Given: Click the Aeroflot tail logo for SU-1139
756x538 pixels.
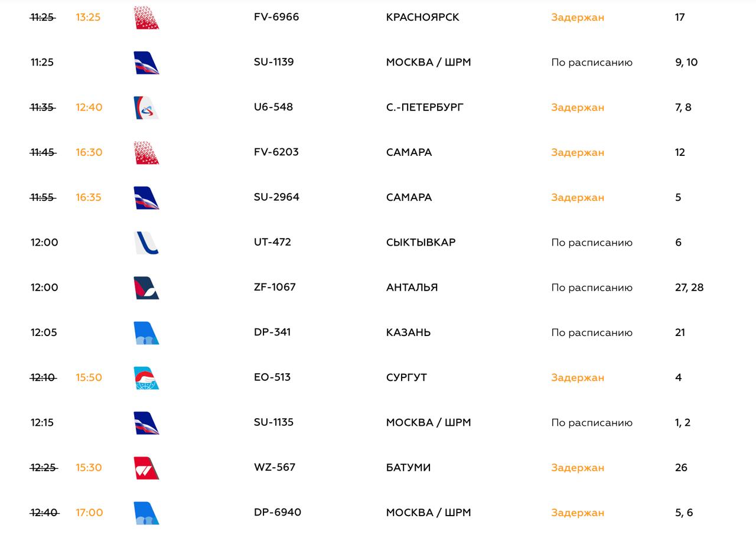Looking at the screenshot, I should [x=146, y=63].
